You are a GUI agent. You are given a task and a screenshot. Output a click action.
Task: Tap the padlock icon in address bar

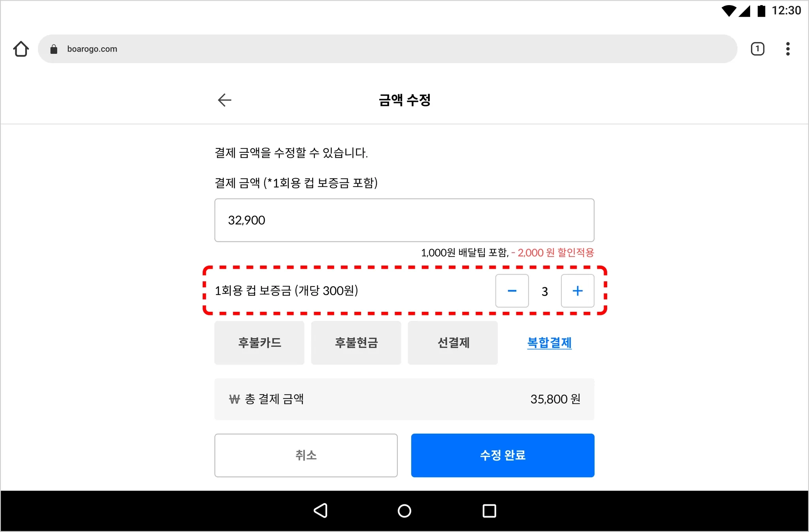(54, 49)
